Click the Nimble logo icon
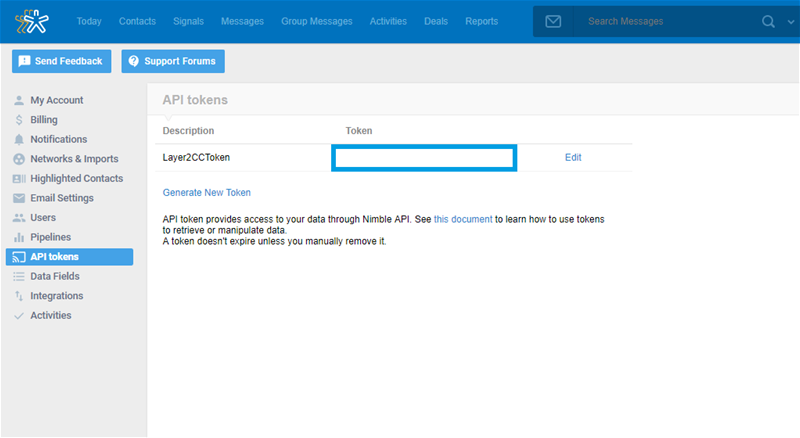 coord(31,21)
